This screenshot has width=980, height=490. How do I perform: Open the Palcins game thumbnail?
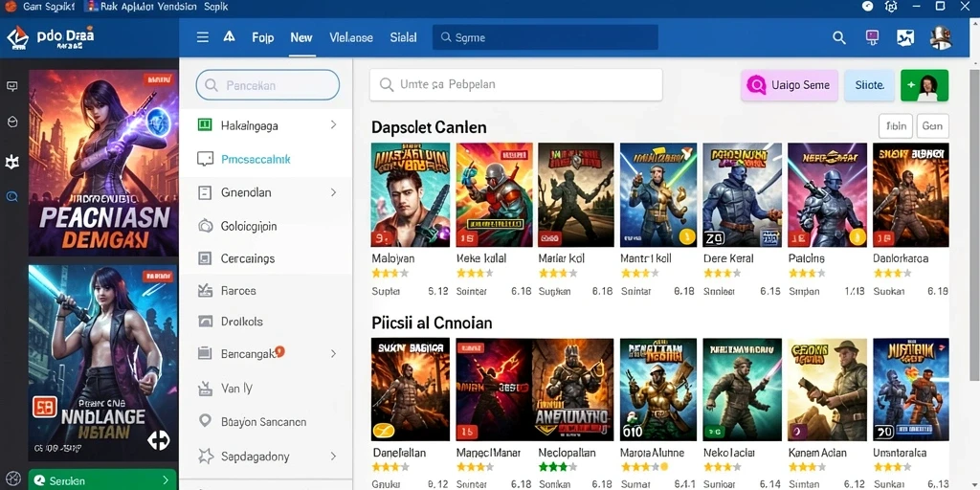(x=827, y=195)
